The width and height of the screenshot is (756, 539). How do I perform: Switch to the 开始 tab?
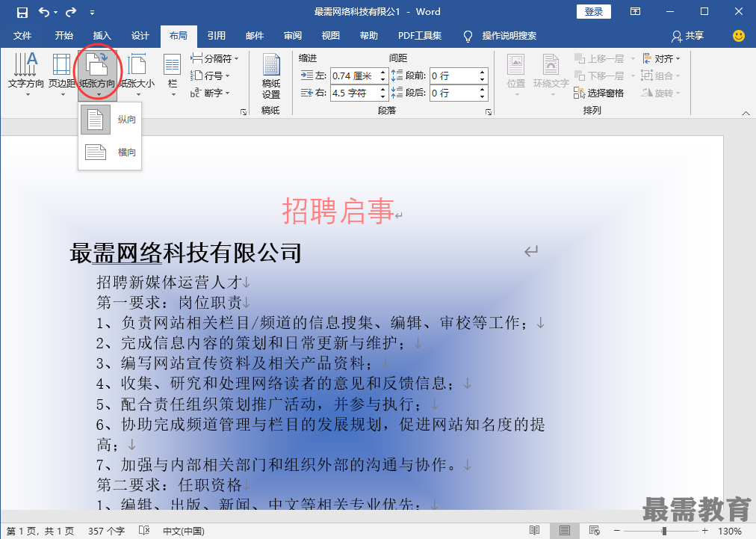click(63, 36)
